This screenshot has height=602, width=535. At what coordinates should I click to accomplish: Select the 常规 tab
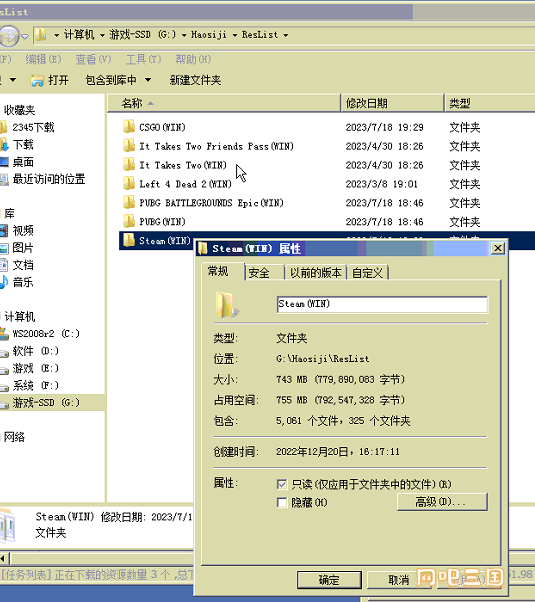tap(223, 271)
